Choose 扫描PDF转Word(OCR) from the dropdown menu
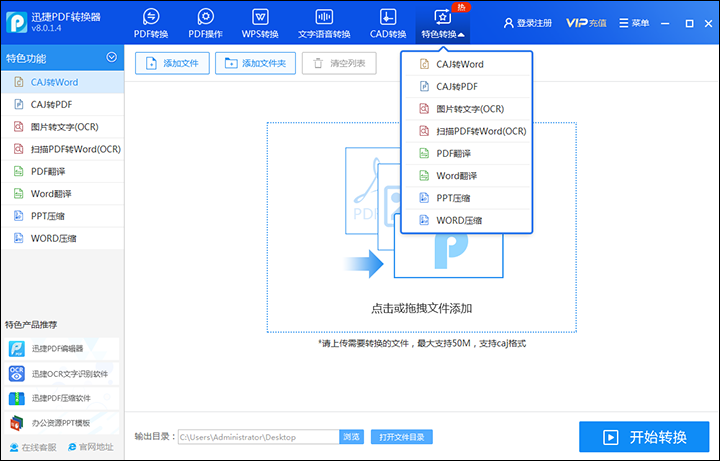This screenshot has height=461, width=720. pyautogui.click(x=467, y=131)
